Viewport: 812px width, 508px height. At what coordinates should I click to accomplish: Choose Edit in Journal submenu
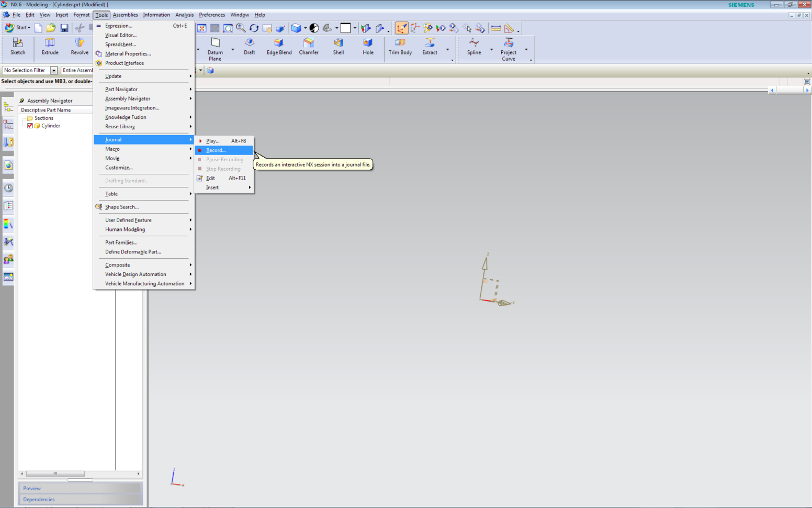pyautogui.click(x=224, y=178)
